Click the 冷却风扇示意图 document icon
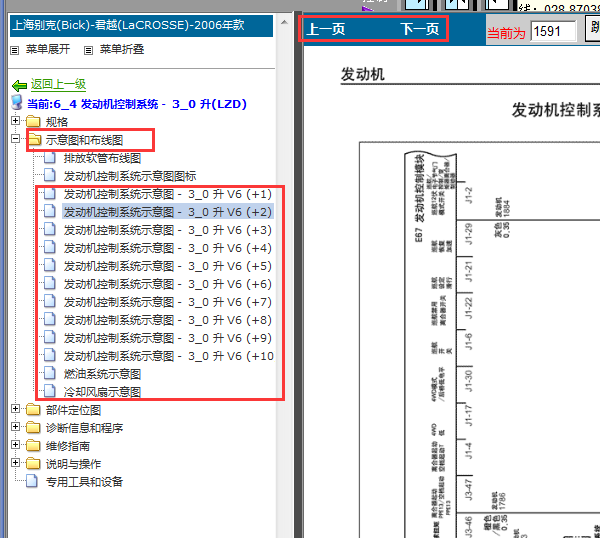This screenshot has width=600, height=538. [x=50, y=391]
